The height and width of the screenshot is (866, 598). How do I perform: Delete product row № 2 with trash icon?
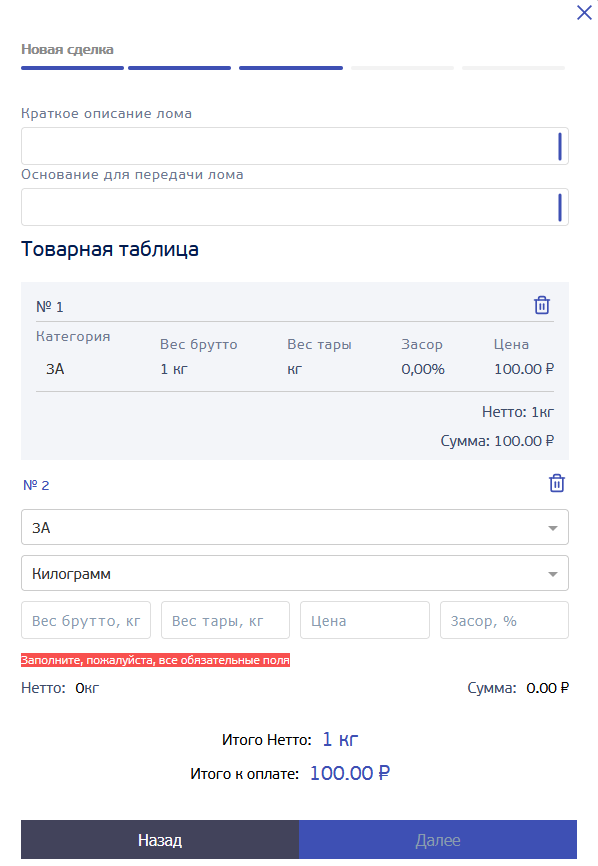(x=557, y=483)
